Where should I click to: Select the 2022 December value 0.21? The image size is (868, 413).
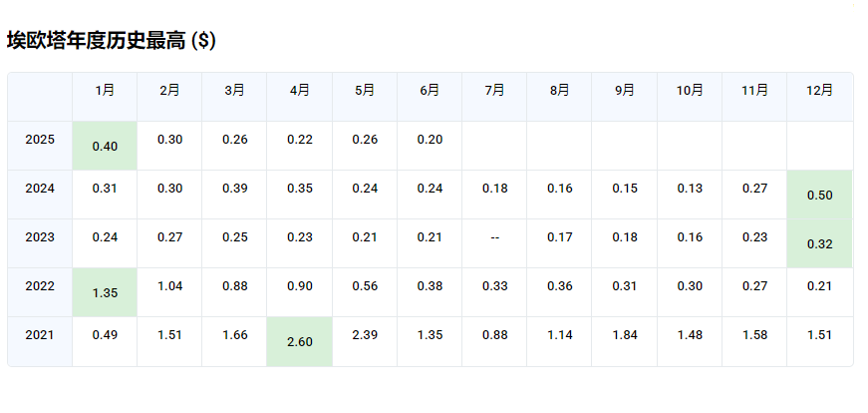(819, 286)
